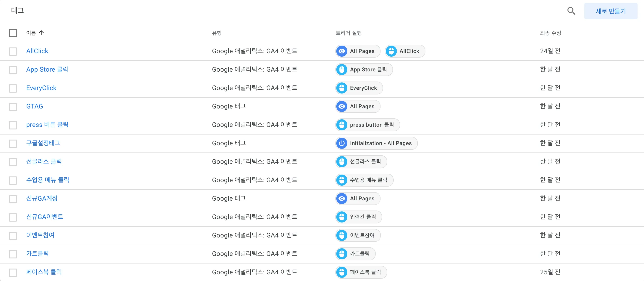Sort by 최종 수정 column header
The image size is (644, 281).
pos(550,33)
